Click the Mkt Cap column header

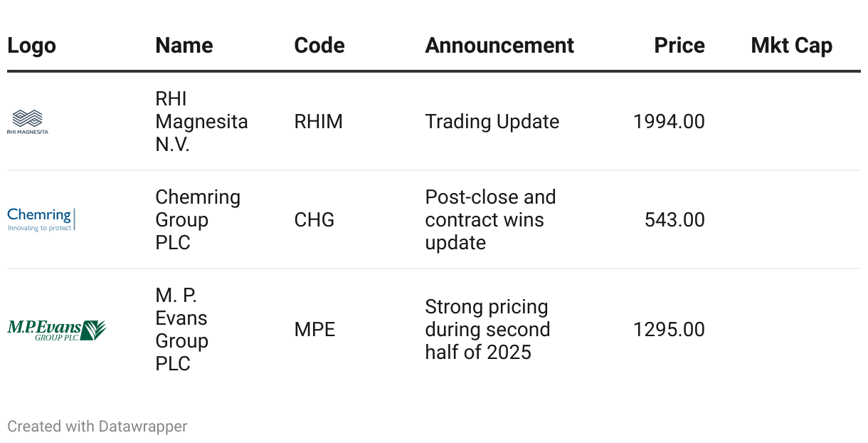coord(791,46)
